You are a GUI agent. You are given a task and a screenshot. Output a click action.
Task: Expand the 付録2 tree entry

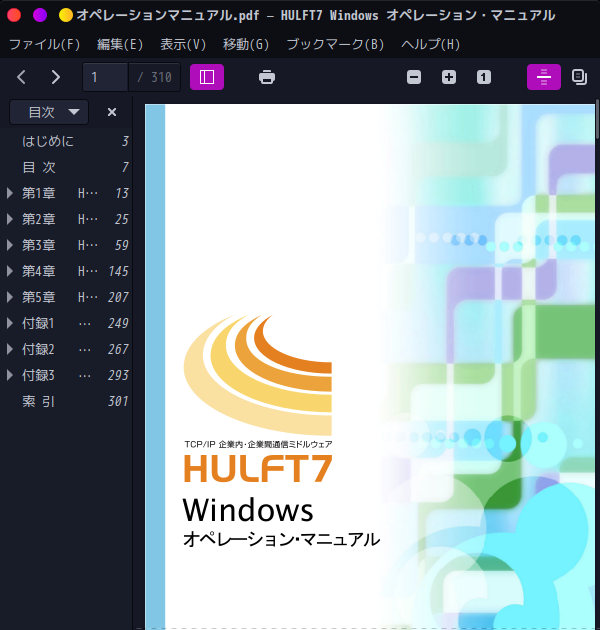(10, 349)
